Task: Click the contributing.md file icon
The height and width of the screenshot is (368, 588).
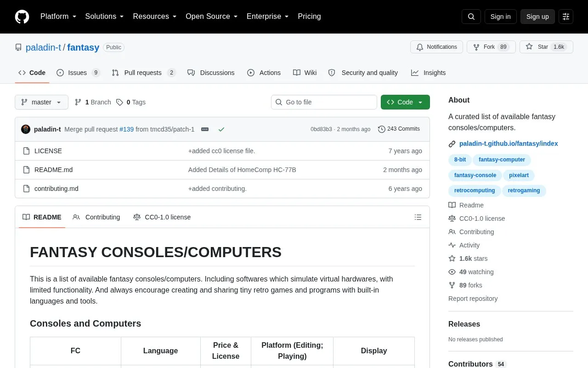Action: tap(27, 189)
